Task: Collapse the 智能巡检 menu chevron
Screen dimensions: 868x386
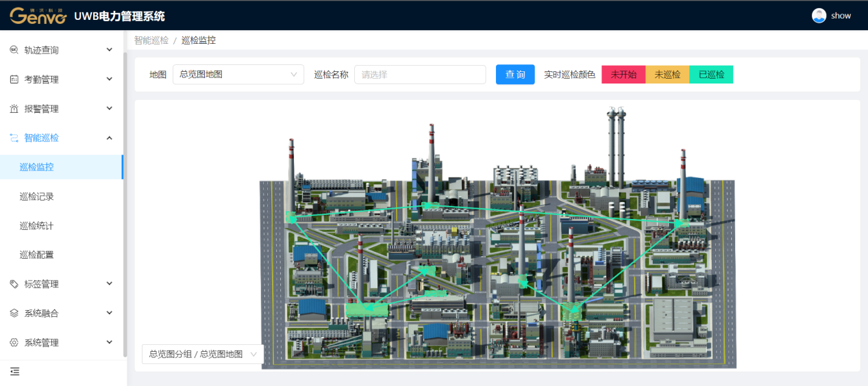Action: pyautogui.click(x=110, y=138)
